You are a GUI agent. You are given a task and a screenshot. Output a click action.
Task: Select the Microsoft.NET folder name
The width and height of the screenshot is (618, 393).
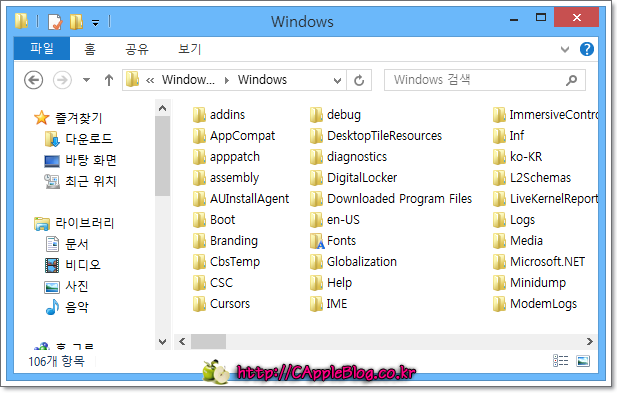[x=547, y=262]
